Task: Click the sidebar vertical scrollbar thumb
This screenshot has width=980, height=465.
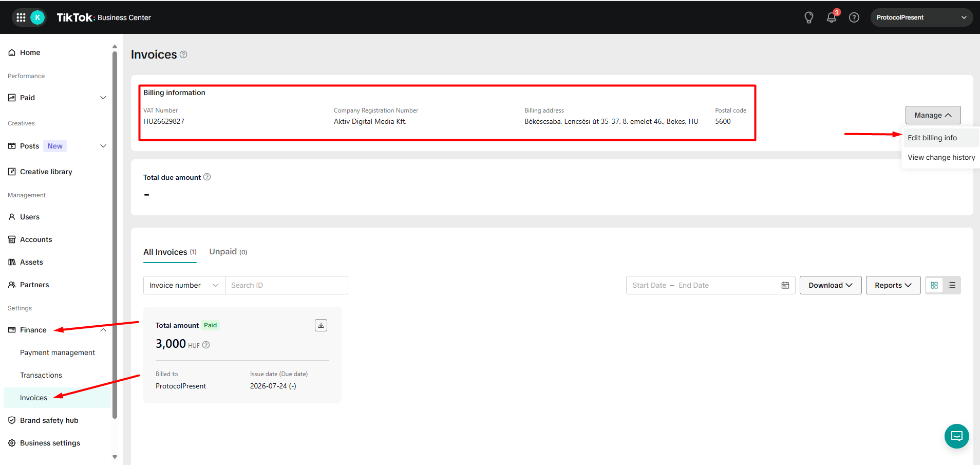Action: click(x=115, y=235)
